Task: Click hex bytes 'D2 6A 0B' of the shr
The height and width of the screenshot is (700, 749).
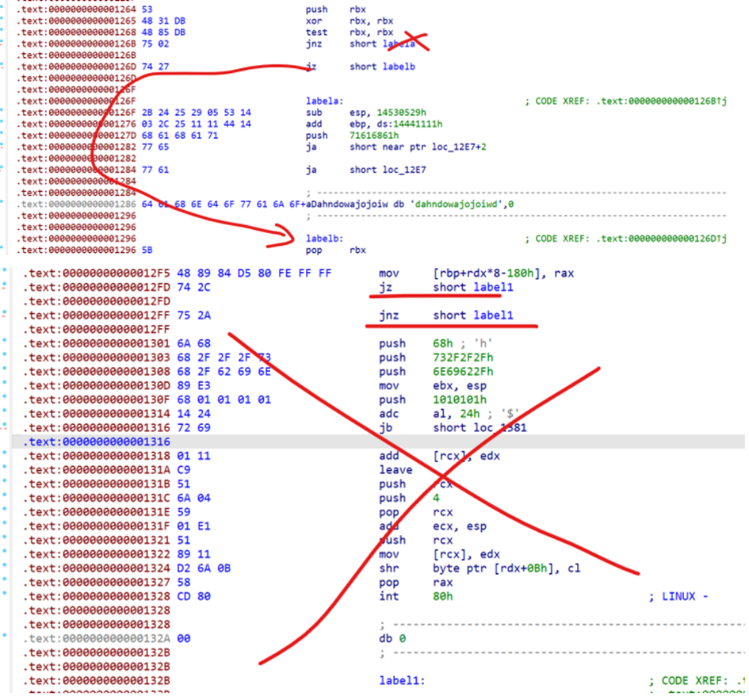Action: click(x=204, y=568)
